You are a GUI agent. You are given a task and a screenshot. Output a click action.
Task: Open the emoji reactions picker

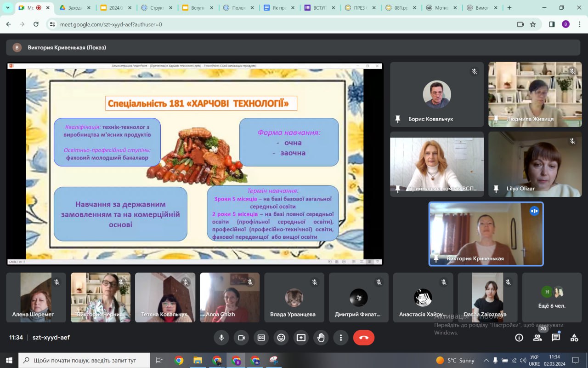coord(281,338)
